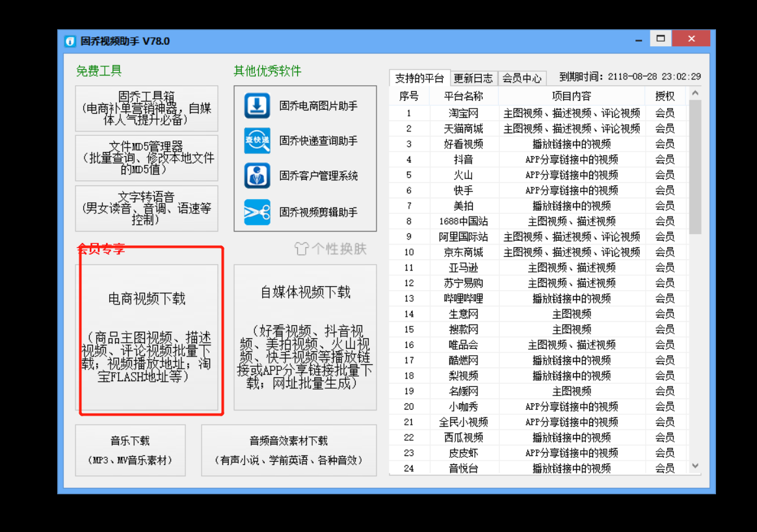Select the 快手 row
The height and width of the screenshot is (532, 757).
tap(538, 190)
